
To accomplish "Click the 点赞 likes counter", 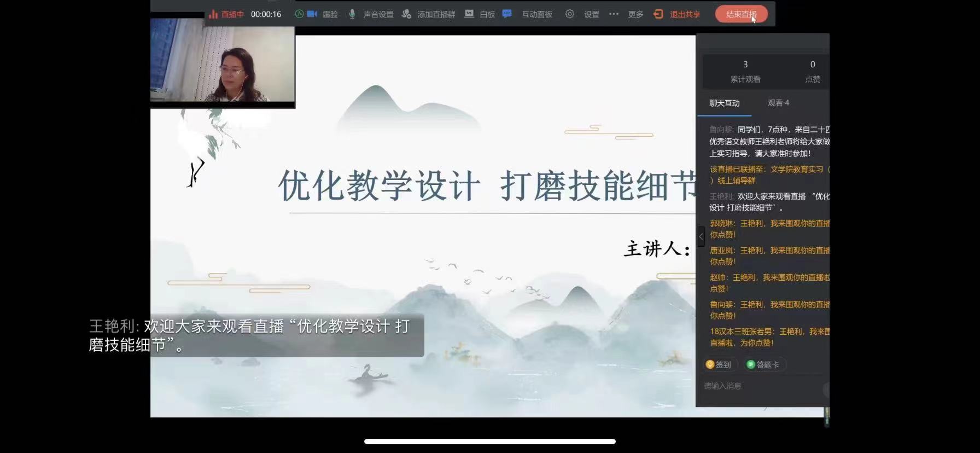I will pos(813,71).
